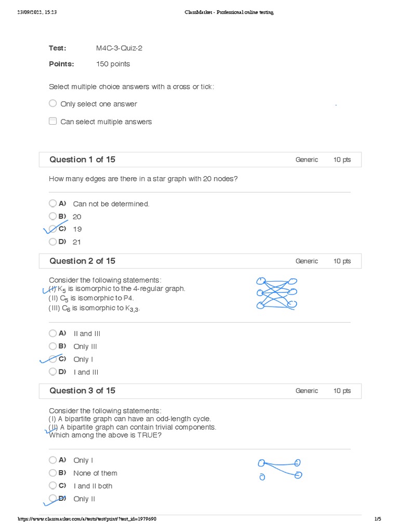Select 'I and III' option in Question 2
This screenshot has width=399, height=532.
tap(52, 371)
